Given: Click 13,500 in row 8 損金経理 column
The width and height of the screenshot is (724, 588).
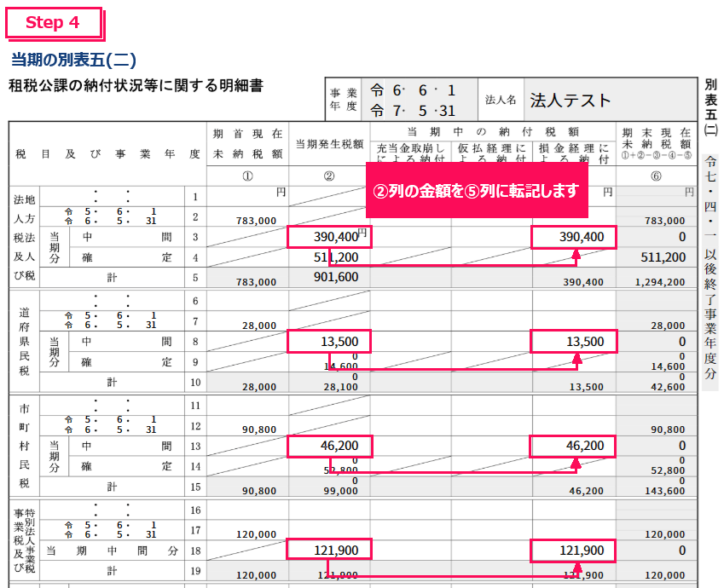Looking at the screenshot, I should coord(585,342).
